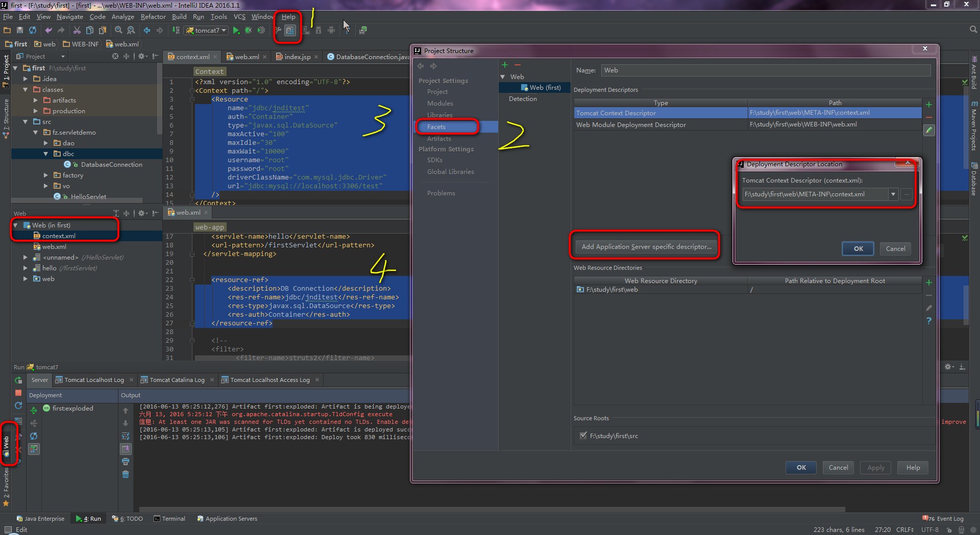
Task: Toggle soft wraps in the Output toolbar
Action: (x=126, y=436)
